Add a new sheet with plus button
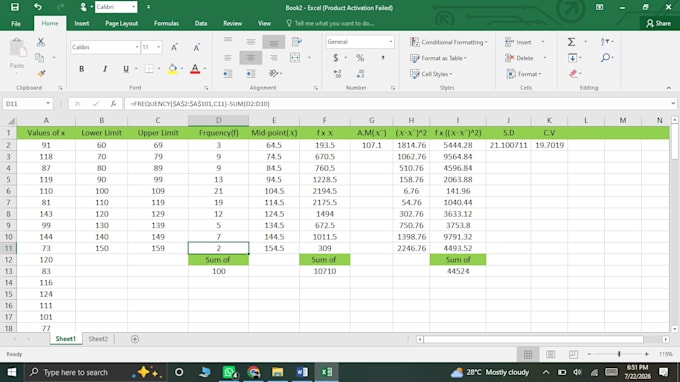 coord(134,339)
